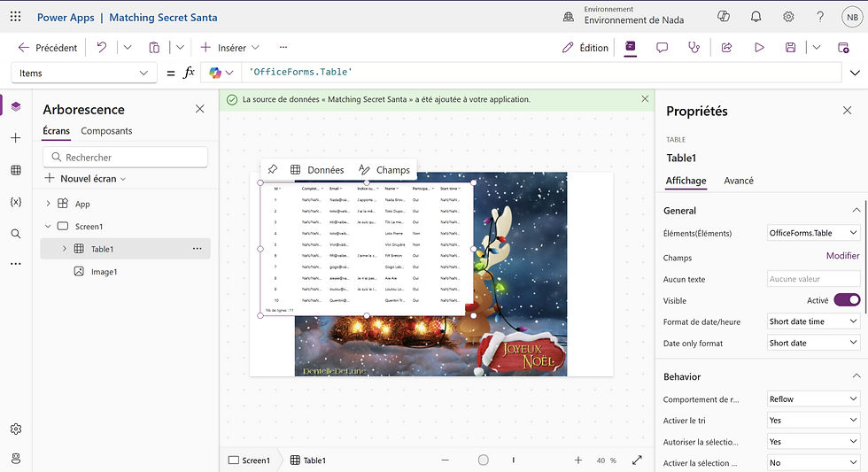
Task: Open Comportement de r... Reflow dropdown
Action: tap(813, 399)
